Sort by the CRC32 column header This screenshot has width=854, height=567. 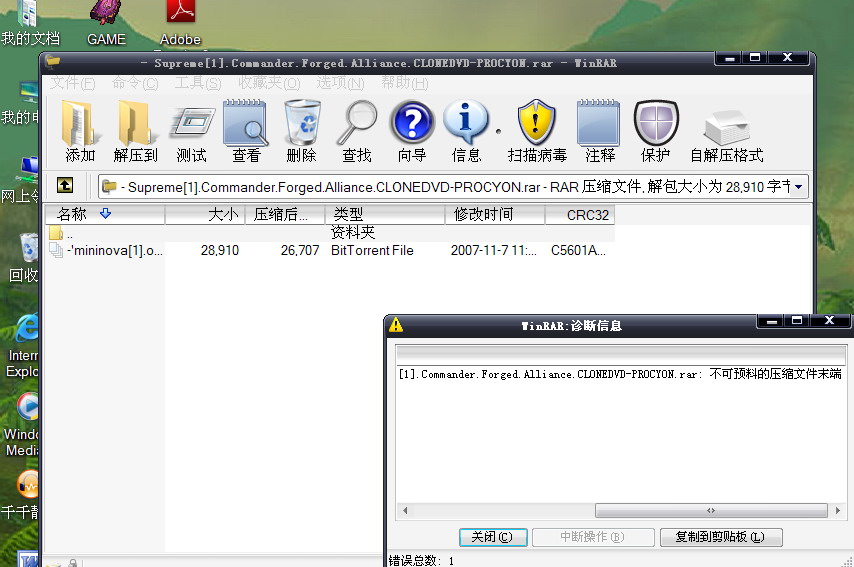click(580, 215)
